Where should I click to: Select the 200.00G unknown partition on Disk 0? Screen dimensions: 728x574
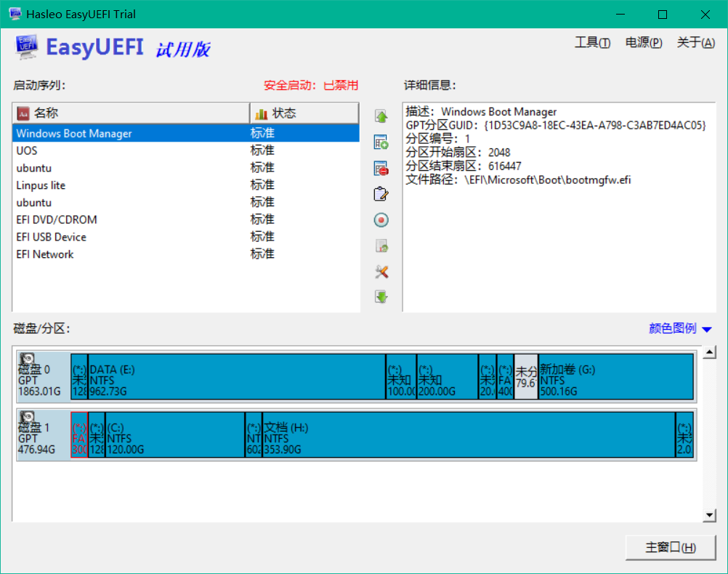tap(448, 376)
